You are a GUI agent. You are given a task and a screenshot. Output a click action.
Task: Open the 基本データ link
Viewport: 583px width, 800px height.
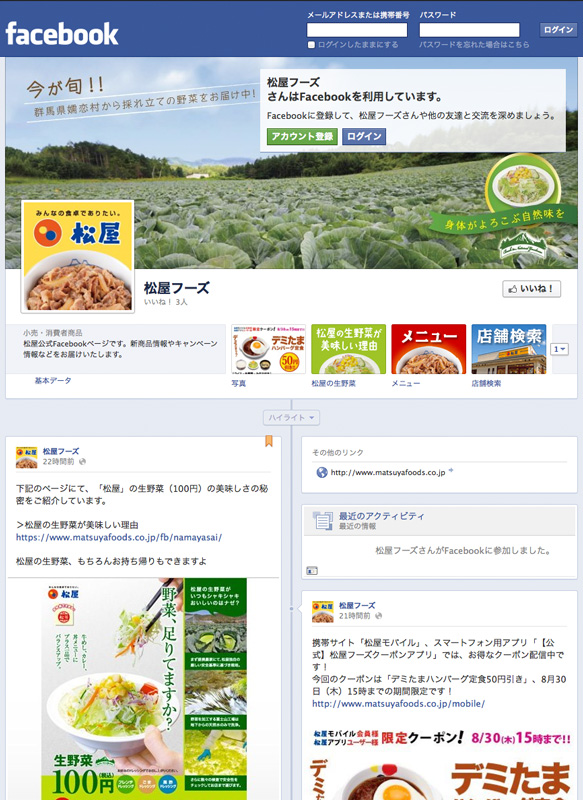click(53, 381)
